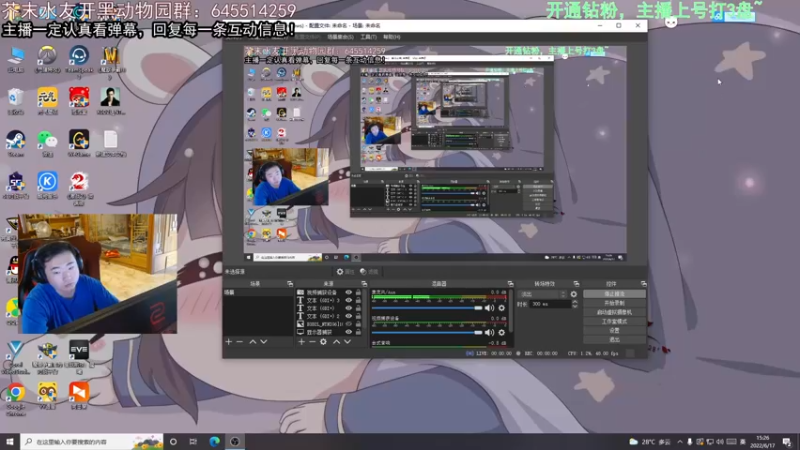Screen dimensions: 800x450
Task: Mute video capture device speaker icon
Action: point(489,332)
